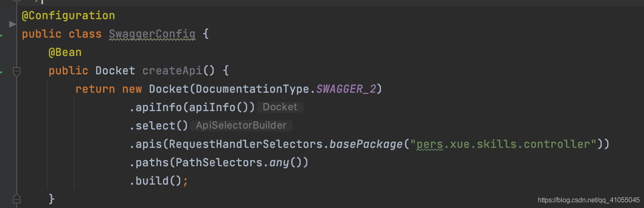The width and height of the screenshot is (644, 208).
Task: Click the fold end marker beside the method's closing brace
Action: (16, 198)
